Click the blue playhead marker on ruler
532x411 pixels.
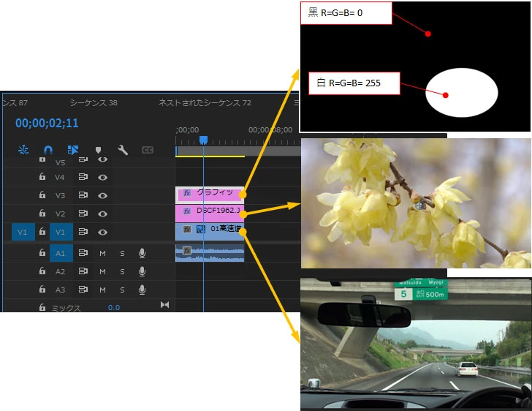tap(203, 140)
